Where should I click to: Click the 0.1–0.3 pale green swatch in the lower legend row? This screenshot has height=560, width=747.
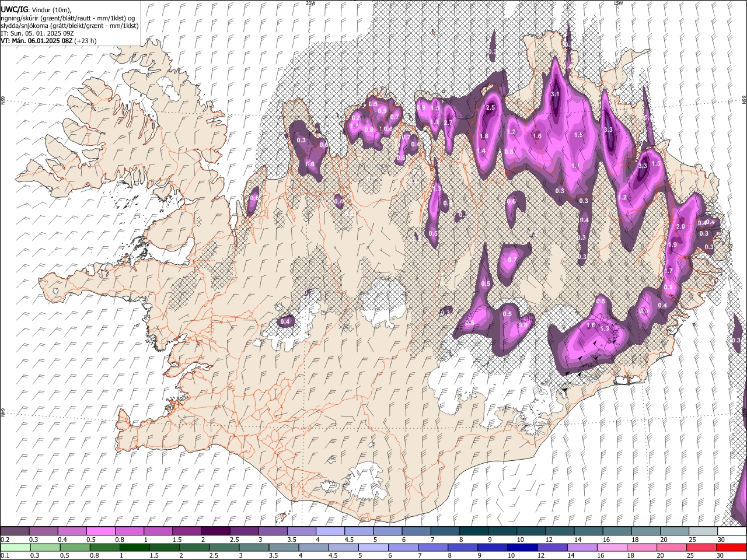point(15,547)
